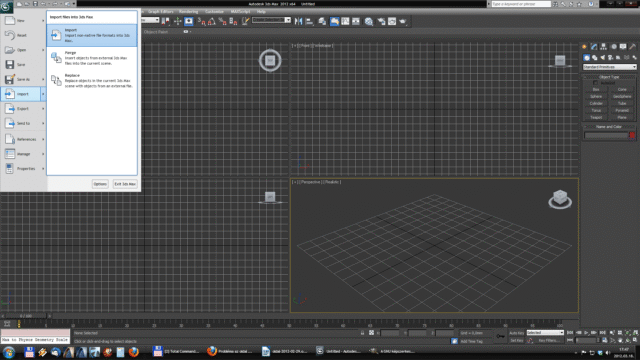Viewport: 640px width, 360px height.
Task: Click Open in the application menu
Action: (x=23, y=50)
